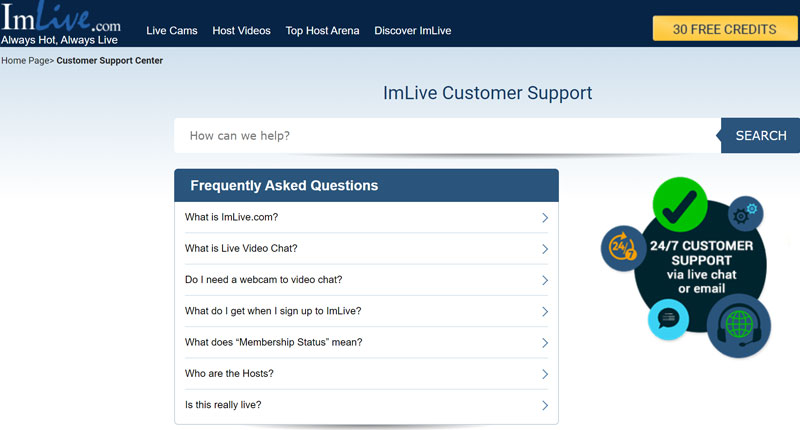This screenshot has height=430, width=800.
Task: Click Customer Support Center breadcrumb
Action: [x=109, y=60]
